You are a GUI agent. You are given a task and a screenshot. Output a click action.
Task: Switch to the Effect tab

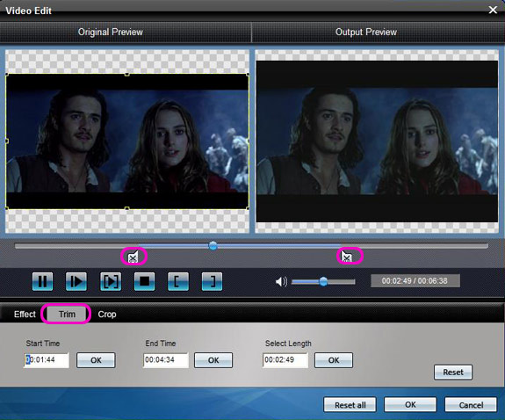[x=25, y=315]
